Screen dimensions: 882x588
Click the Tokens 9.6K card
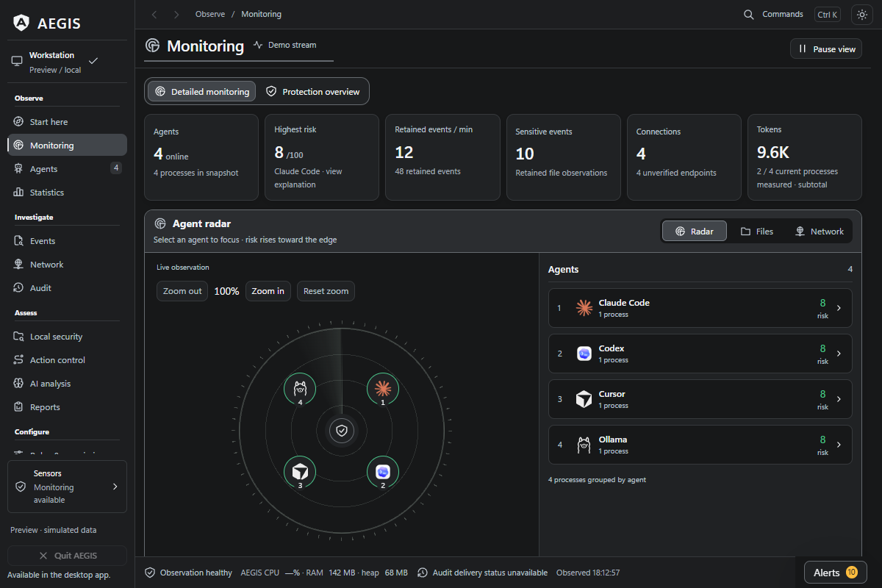pos(805,157)
